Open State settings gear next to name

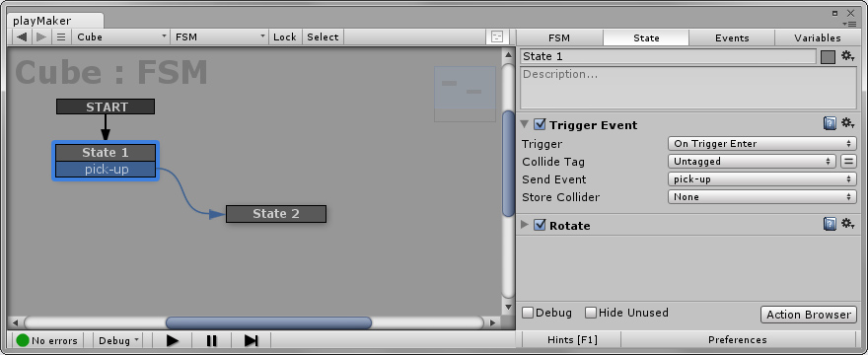coord(847,56)
